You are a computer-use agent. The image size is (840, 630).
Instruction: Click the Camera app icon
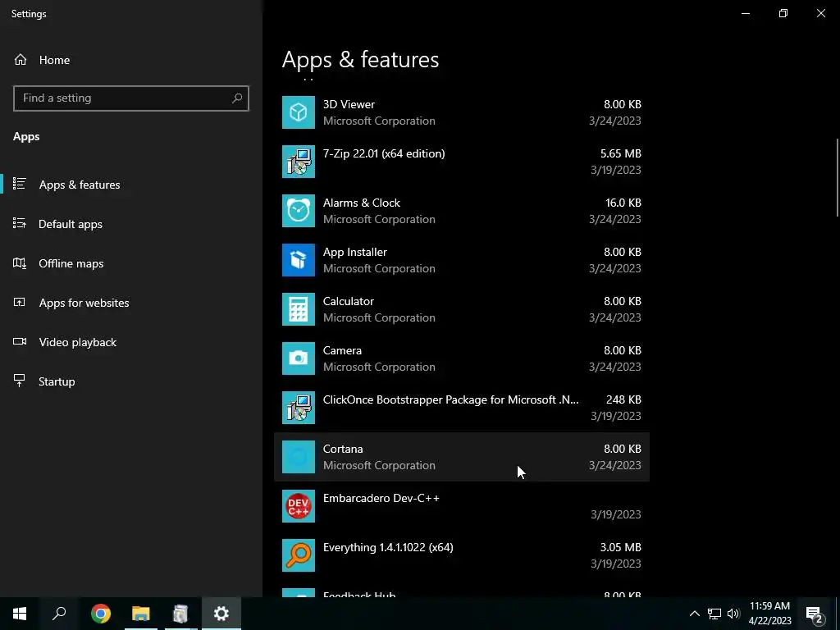pos(299,358)
